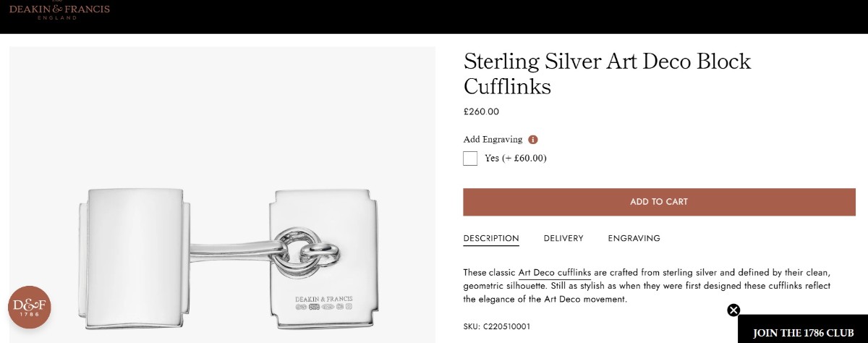Click the SKU C220510001 text
Screen dimensions: 868x343
tap(496, 326)
